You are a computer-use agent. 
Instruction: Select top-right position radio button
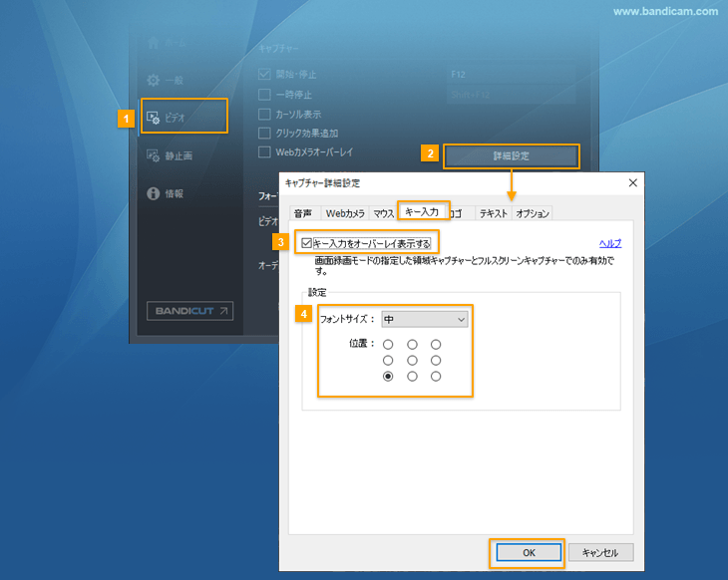436,344
